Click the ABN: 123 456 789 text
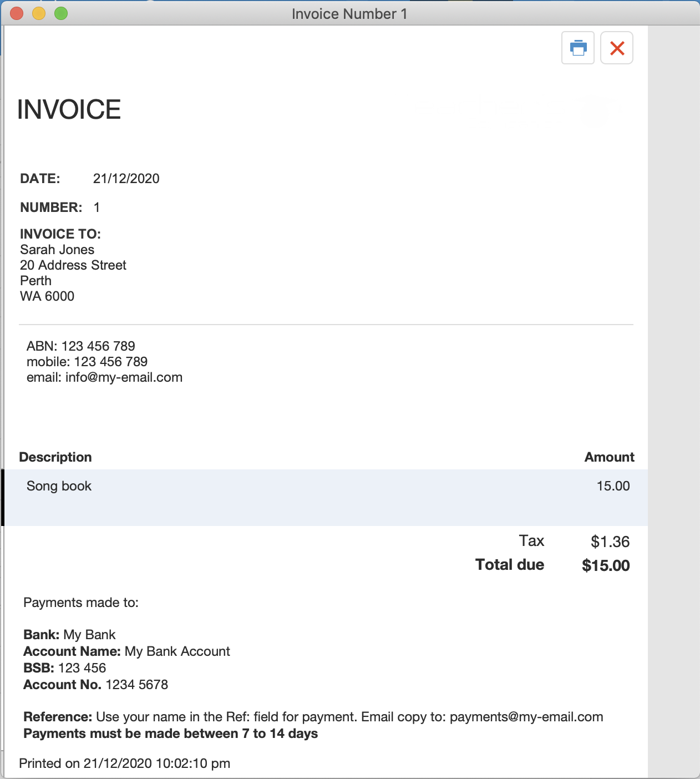Image resolution: width=700 pixels, height=779 pixels. pyautogui.click(x=81, y=346)
